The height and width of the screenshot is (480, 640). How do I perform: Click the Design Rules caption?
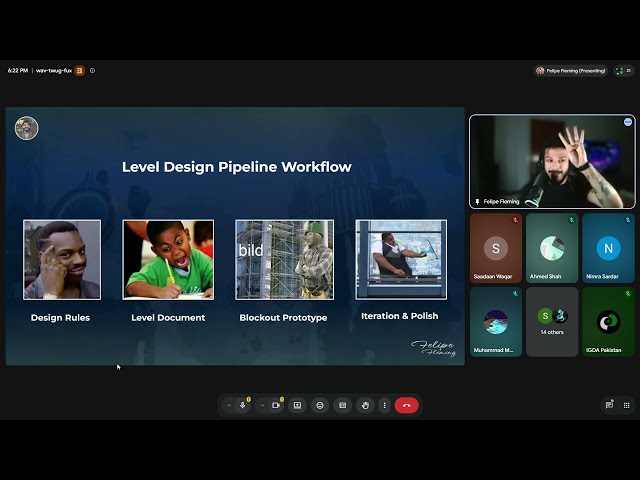(x=60, y=318)
